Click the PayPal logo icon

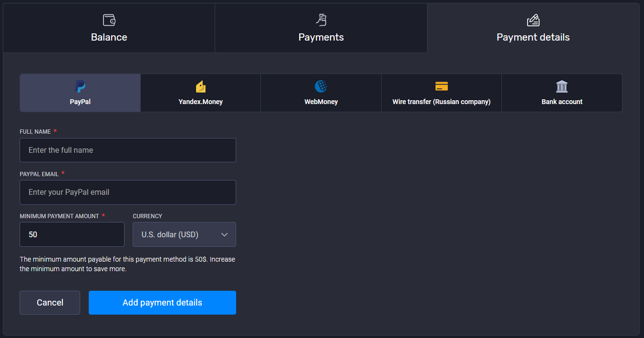tap(80, 86)
